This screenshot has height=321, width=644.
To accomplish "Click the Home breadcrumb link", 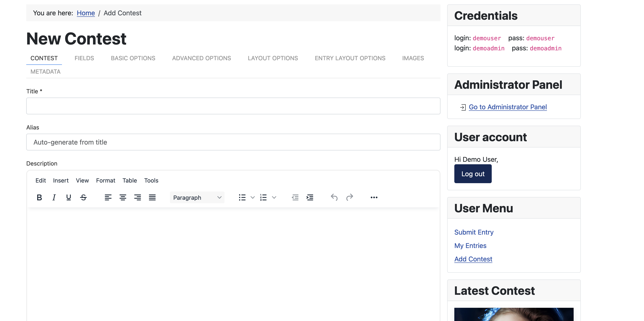I will (x=86, y=13).
